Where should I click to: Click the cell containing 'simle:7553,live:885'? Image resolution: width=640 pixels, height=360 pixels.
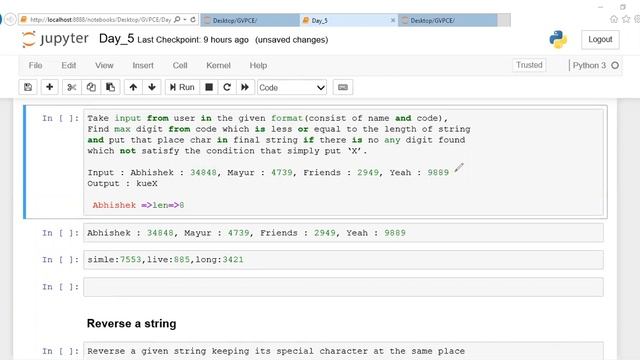343,260
